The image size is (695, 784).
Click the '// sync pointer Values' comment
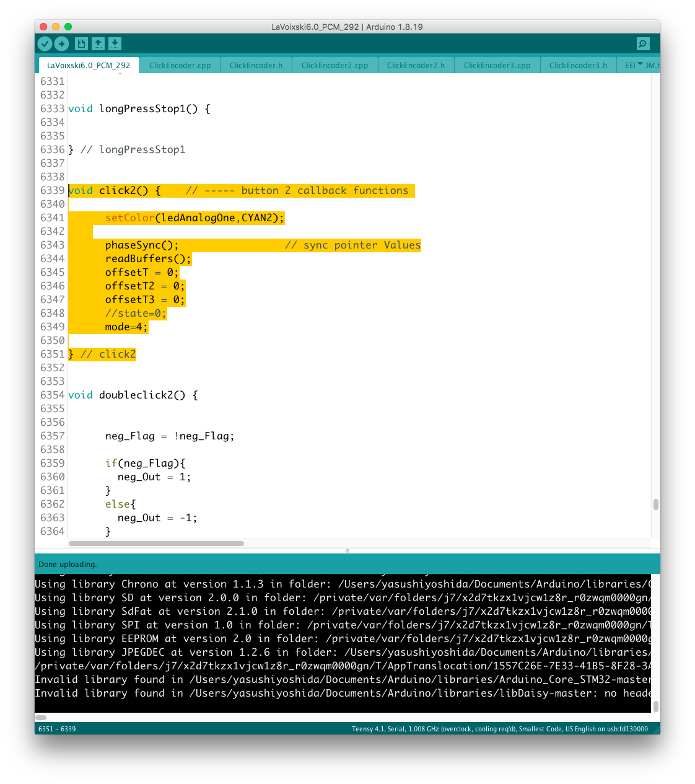pos(352,245)
